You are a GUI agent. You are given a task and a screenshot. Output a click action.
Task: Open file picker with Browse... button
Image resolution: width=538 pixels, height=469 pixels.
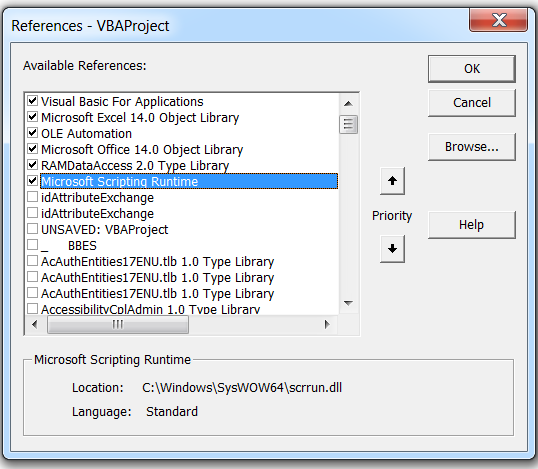point(472,147)
